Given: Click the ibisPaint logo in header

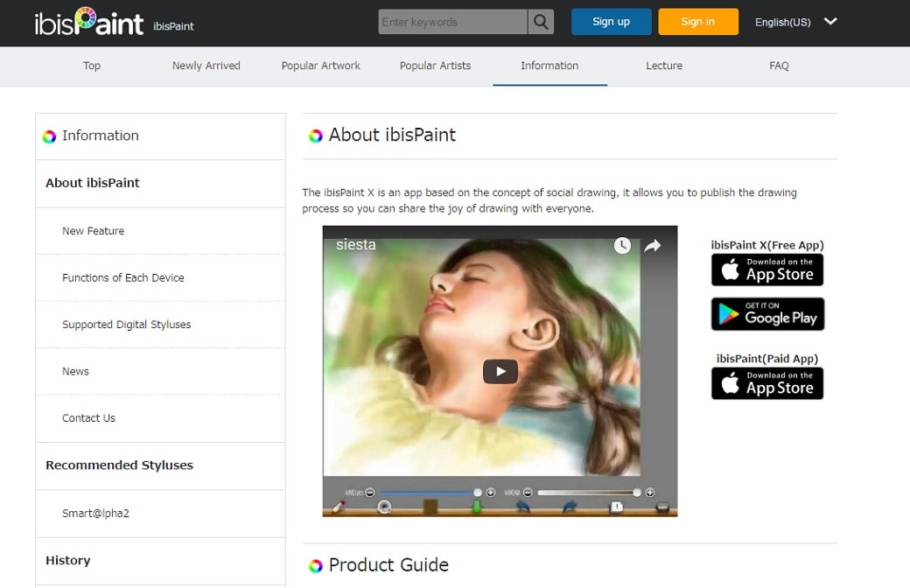Looking at the screenshot, I should (88, 22).
